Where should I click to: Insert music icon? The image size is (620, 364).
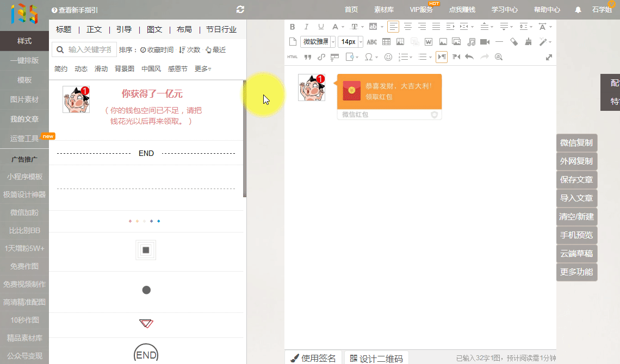[471, 42]
